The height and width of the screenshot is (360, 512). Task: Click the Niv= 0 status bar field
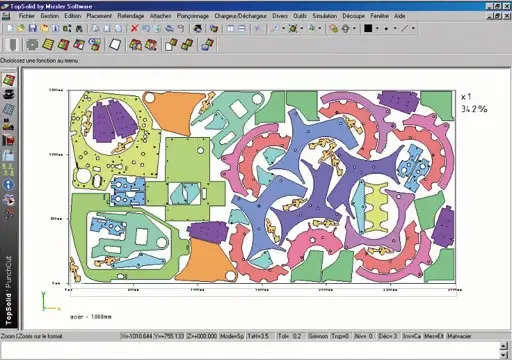coord(364,336)
